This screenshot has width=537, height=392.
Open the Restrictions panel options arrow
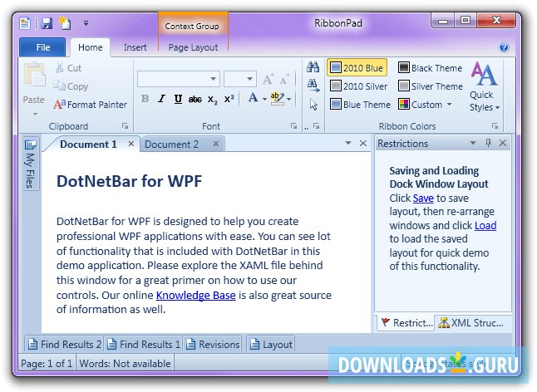pos(473,143)
